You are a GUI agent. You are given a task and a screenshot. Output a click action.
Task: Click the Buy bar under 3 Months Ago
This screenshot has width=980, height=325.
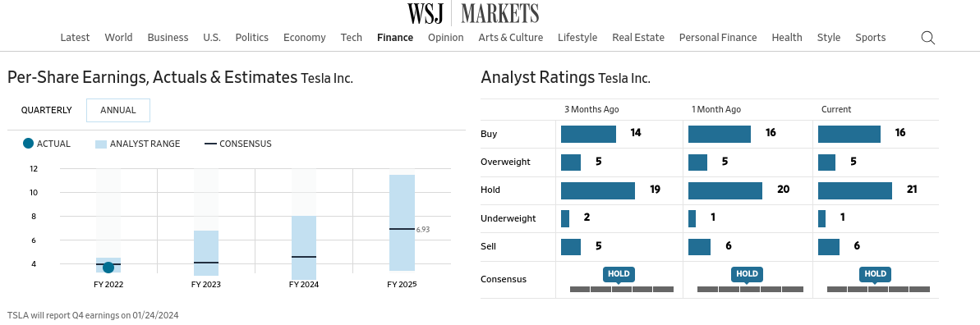click(x=588, y=134)
